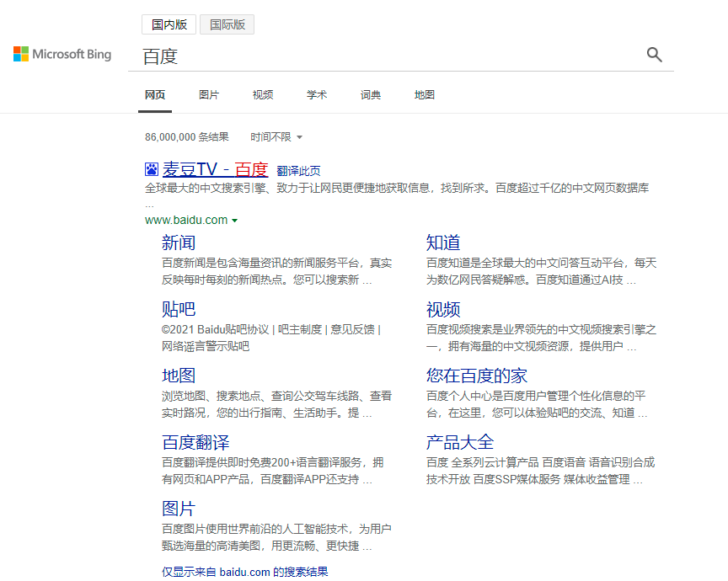This screenshot has height=581, width=728.
Task: Click the 百度图片使用世界前沿 description text
Action: pos(276,537)
